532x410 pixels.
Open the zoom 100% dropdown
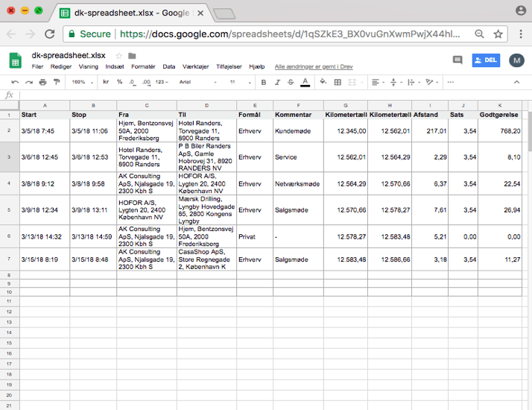coord(82,82)
